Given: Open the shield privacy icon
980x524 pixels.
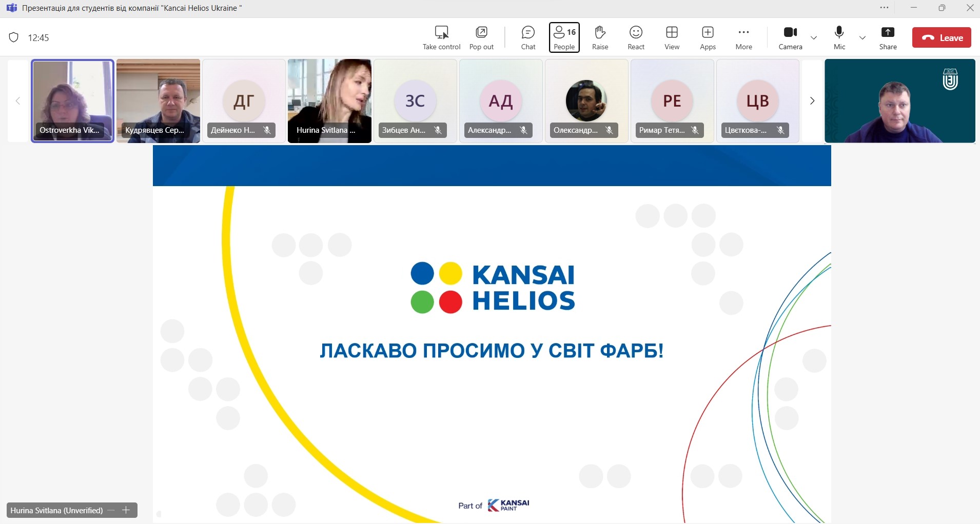Looking at the screenshot, I should click(14, 37).
